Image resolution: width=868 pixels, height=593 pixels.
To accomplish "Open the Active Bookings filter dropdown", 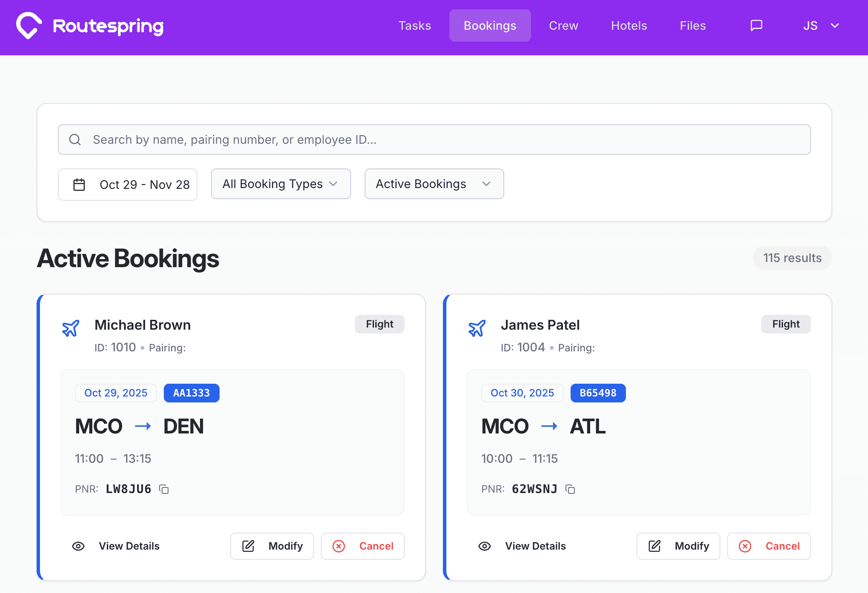I will tap(434, 184).
